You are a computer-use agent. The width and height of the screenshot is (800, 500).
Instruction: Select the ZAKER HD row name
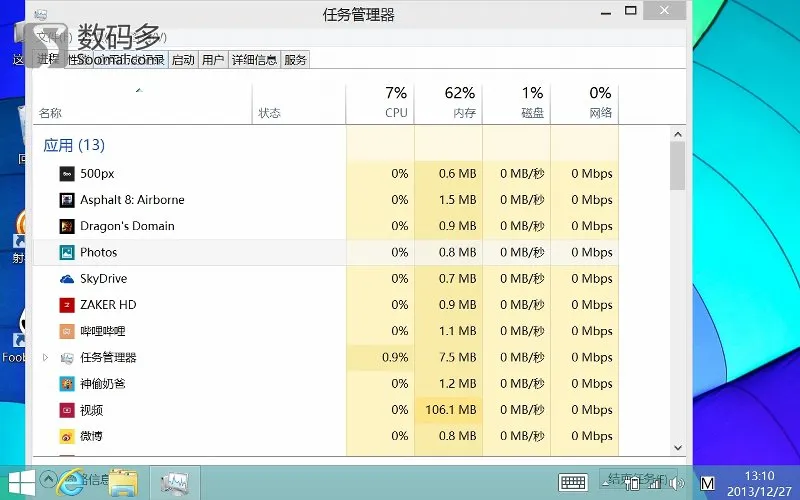(108, 305)
